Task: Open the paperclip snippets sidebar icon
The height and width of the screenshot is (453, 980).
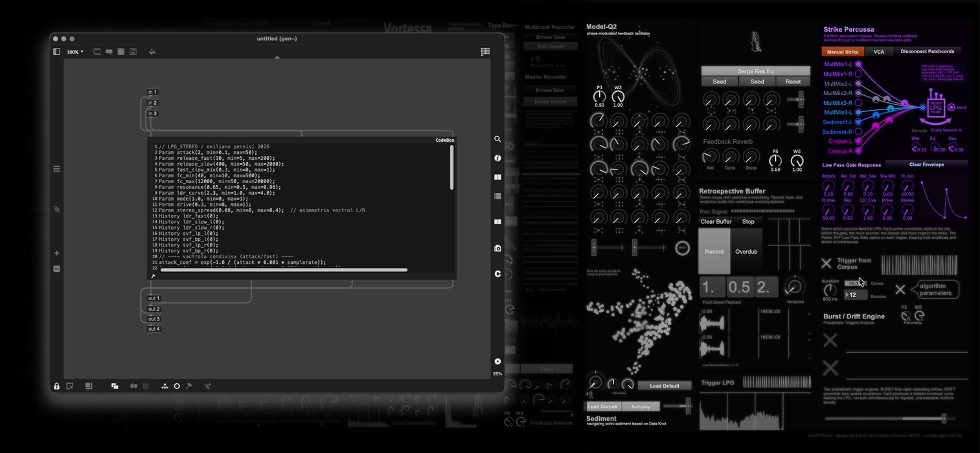Action: (x=57, y=209)
